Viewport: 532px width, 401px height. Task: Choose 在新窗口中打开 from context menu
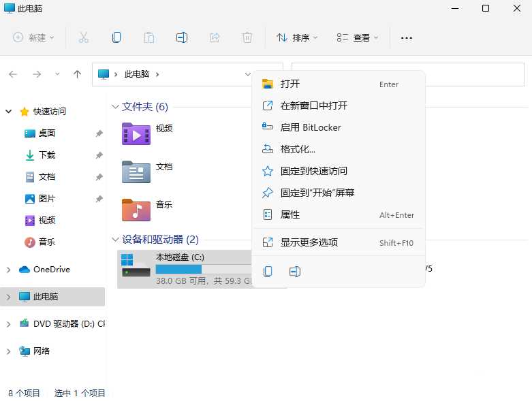click(339, 106)
